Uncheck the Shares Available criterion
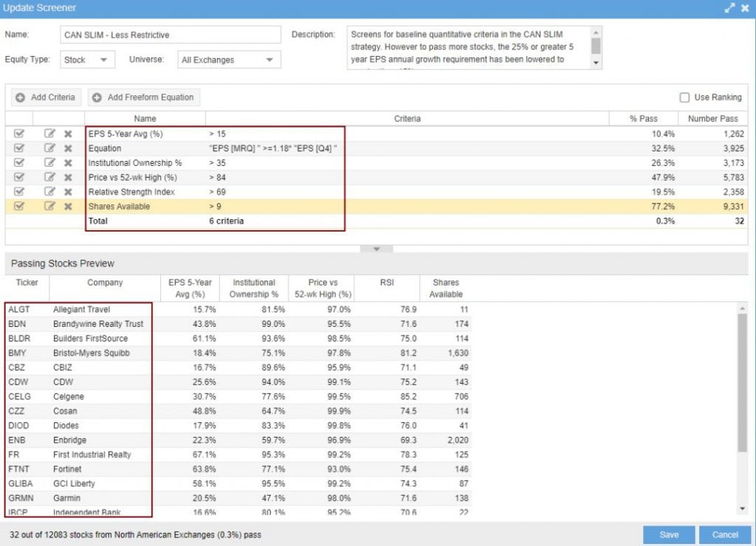The height and width of the screenshot is (546, 756). [x=18, y=206]
